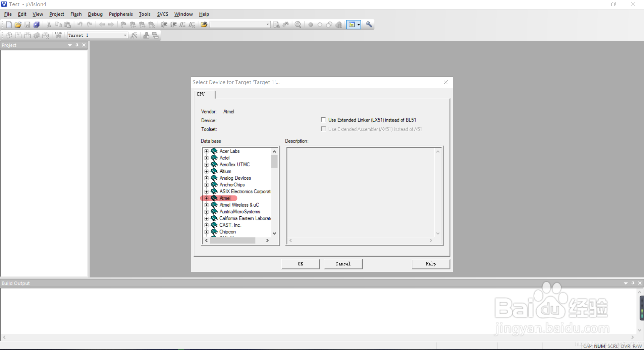644x350 pixels.
Task: Open Help in device dialog
Action: click(431, 264)
